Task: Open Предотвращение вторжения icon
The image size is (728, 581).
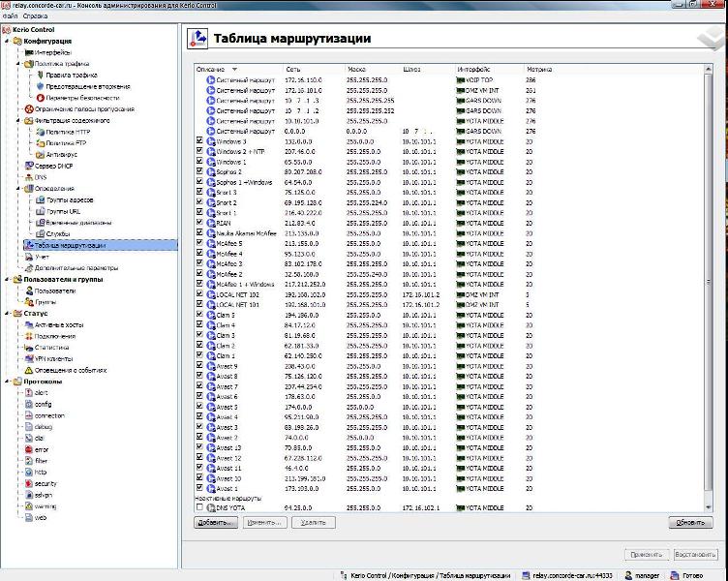Action: [x=41, y=86]
